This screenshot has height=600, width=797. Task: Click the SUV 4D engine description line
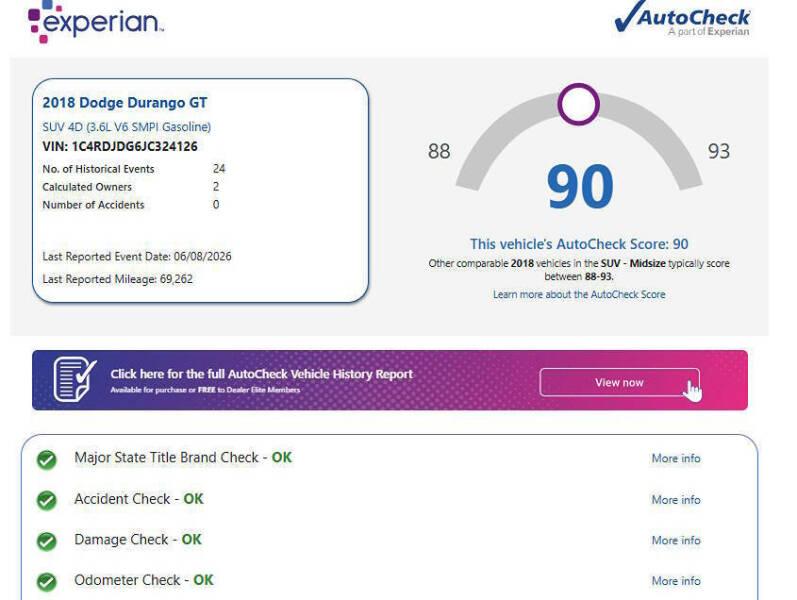(x=127, y=127)
